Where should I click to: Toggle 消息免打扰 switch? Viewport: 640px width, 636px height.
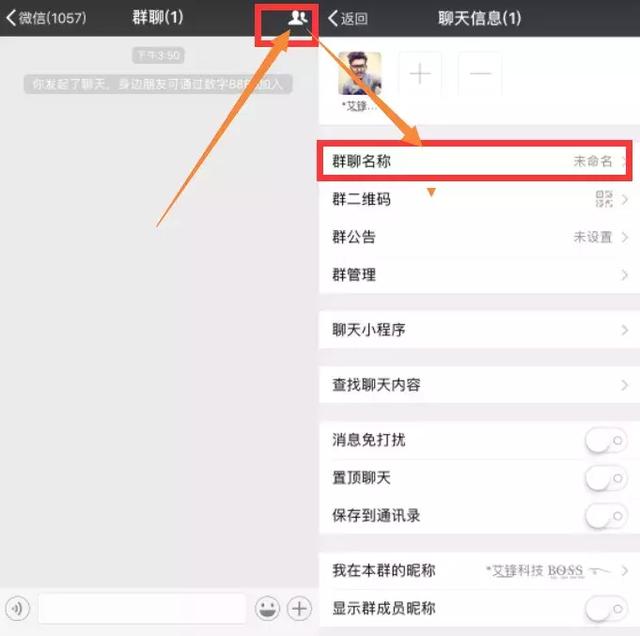(606, 440)
